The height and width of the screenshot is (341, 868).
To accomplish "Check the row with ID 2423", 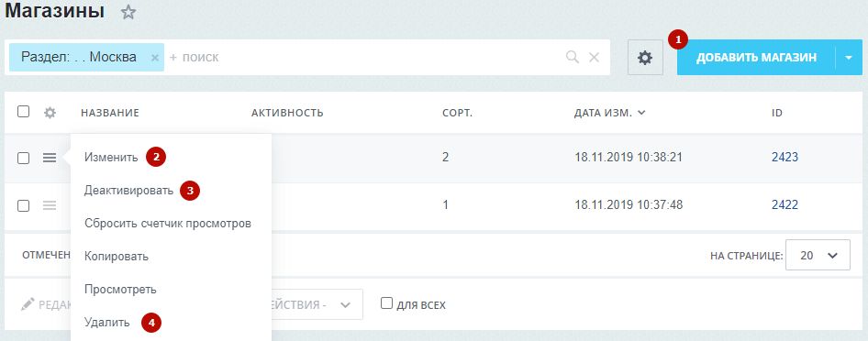I will 23,158.
